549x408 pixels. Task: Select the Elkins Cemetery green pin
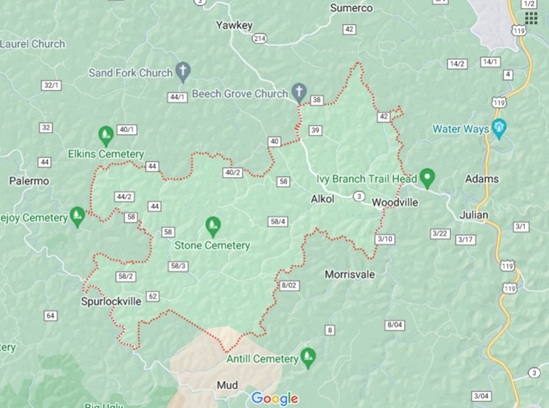click(x=106, y=136)
